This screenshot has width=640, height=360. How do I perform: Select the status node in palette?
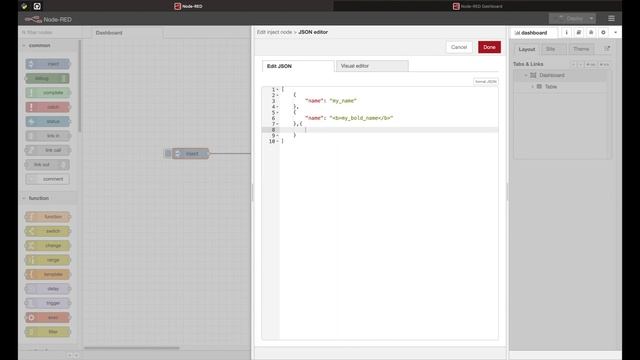point(48,122)
